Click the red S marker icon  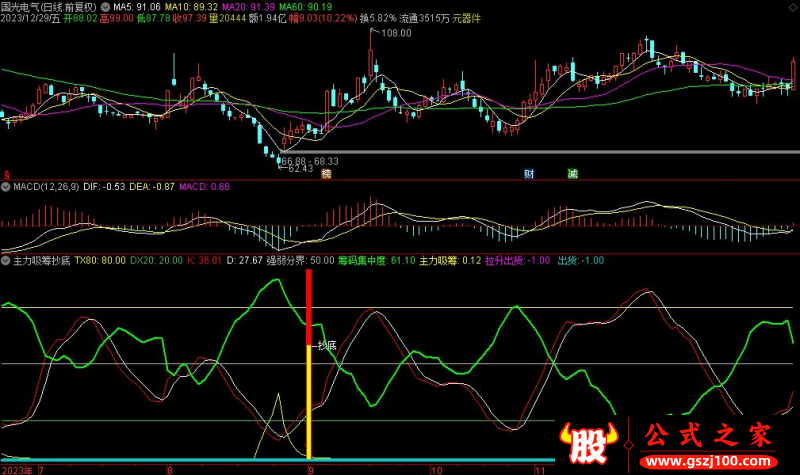point(7,175)
